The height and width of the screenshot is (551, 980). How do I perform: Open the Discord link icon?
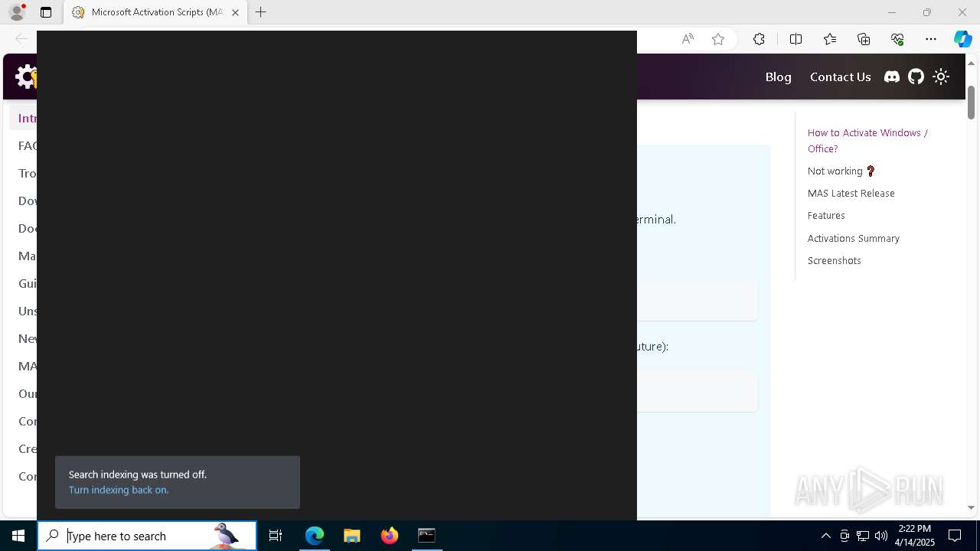click(x=892, y=77)
